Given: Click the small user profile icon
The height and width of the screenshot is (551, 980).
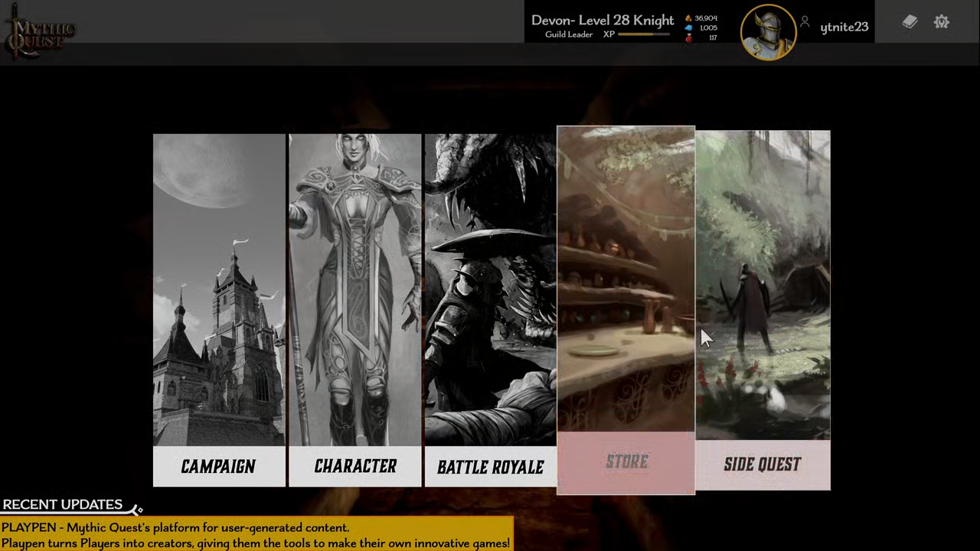Looking at the screenshot, I should coord(805,23).
